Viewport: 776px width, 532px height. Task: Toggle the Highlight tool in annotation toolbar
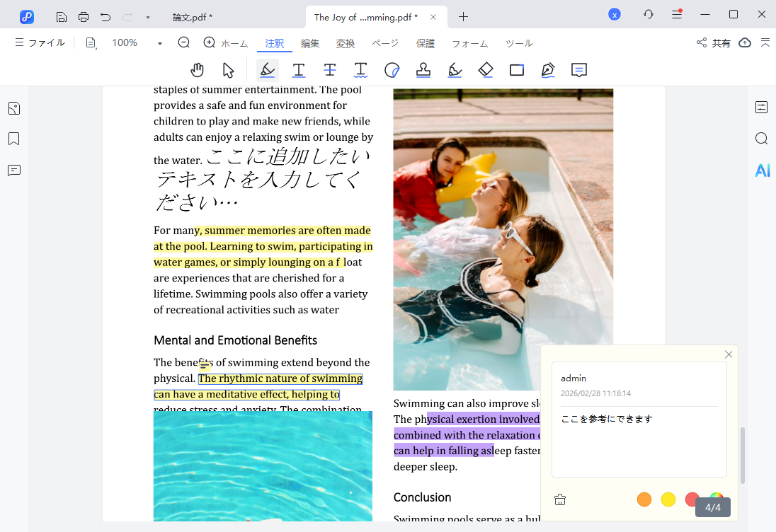tap(268, 70)
